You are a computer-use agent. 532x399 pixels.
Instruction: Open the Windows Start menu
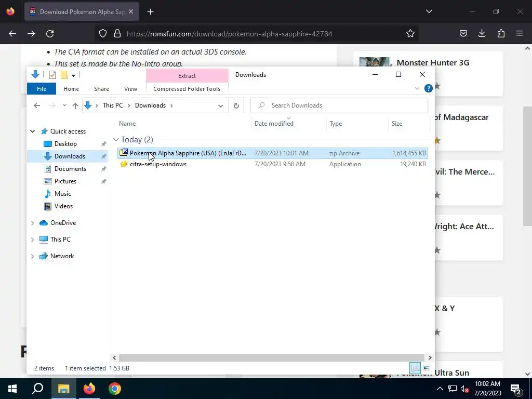click(x=12, y=389)
